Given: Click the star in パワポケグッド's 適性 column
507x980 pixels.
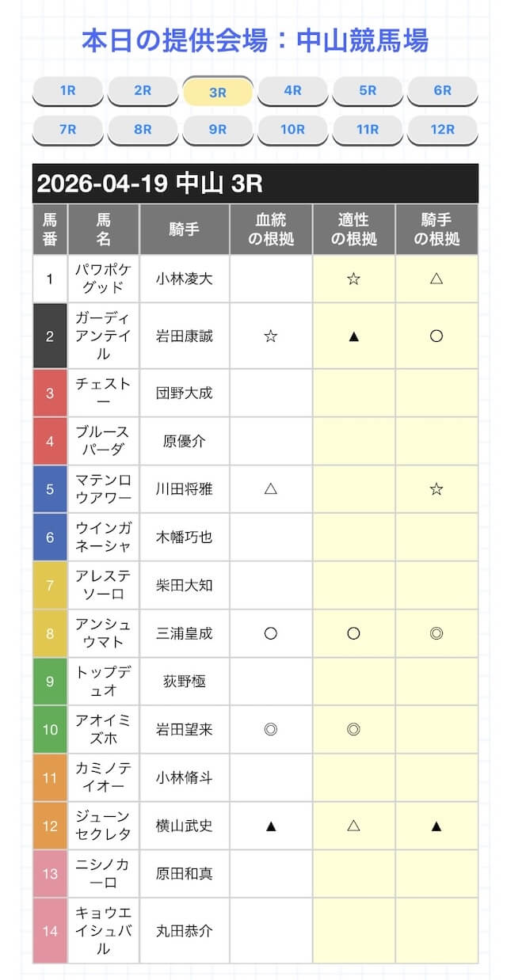Looking at the screenshot, I should coord(354,279).
